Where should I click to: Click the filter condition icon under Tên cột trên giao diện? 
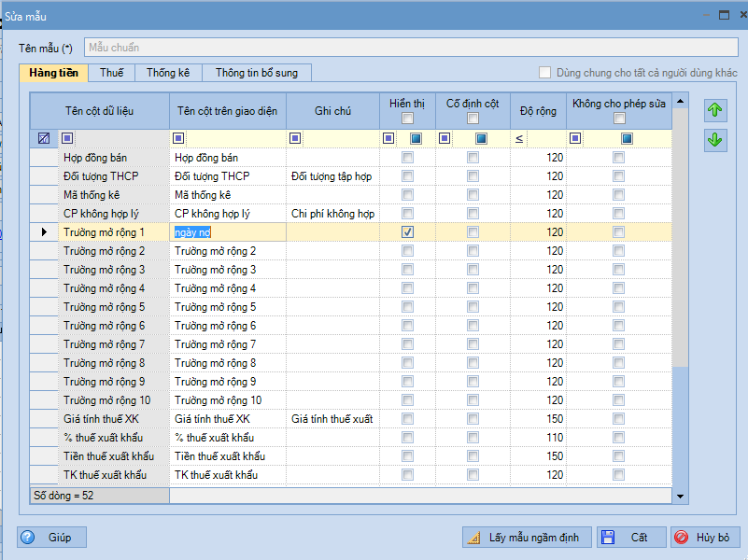[x=178, y=138]
